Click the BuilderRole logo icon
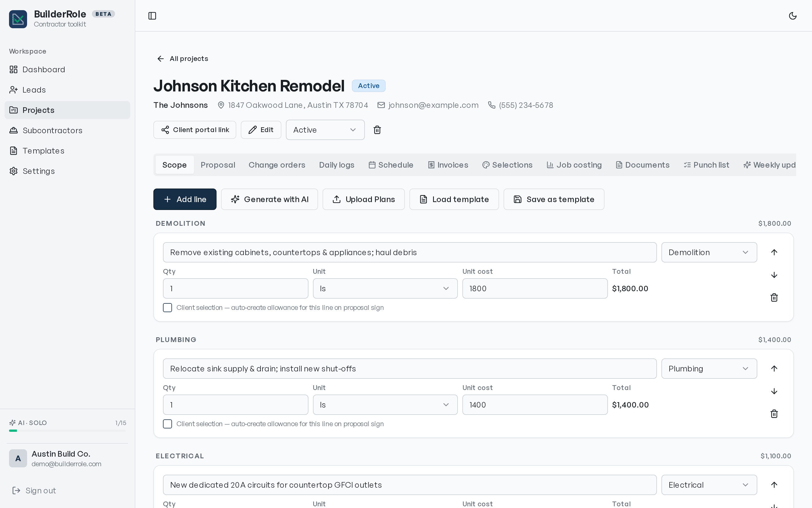 pyautogui.click(x=18, y=19)
